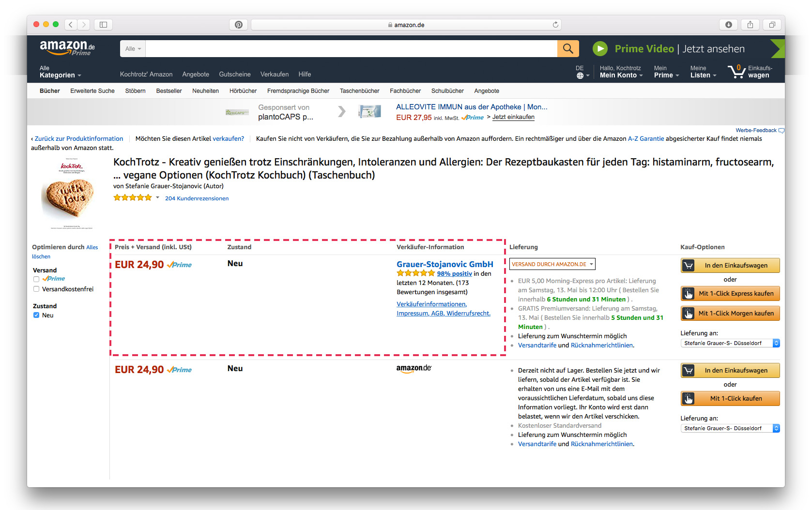This screenshot has height=510, width=812.
Task: Check the Versandkostenfrei filter checkbox
Action: (x=36, y=289)
